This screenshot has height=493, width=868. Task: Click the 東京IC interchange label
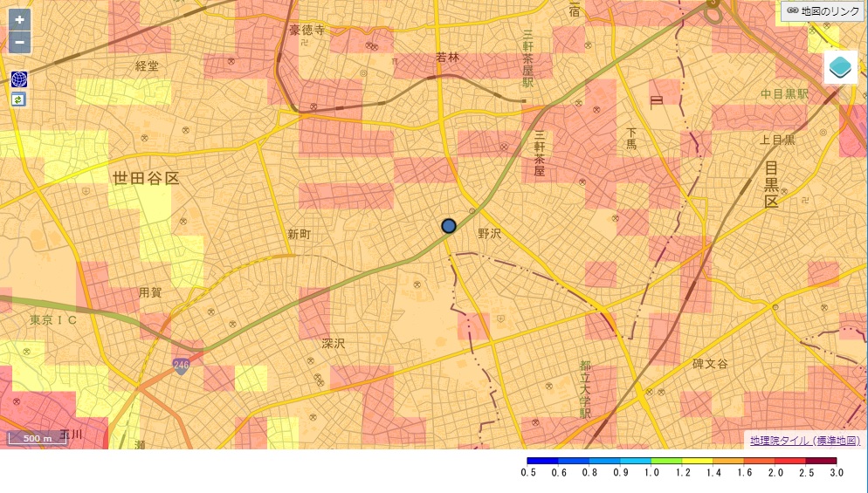click(53, 320)
